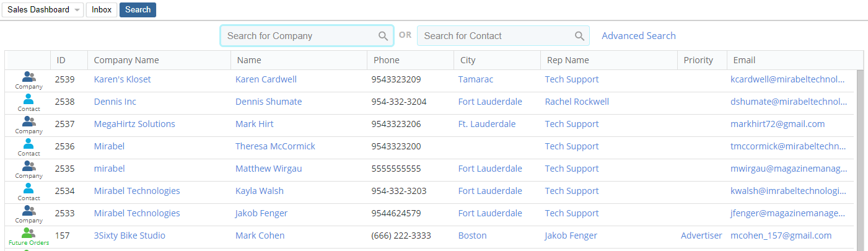Click into the Search for Company field
This screenshot has height=251, width=868.
coord(300,36)
